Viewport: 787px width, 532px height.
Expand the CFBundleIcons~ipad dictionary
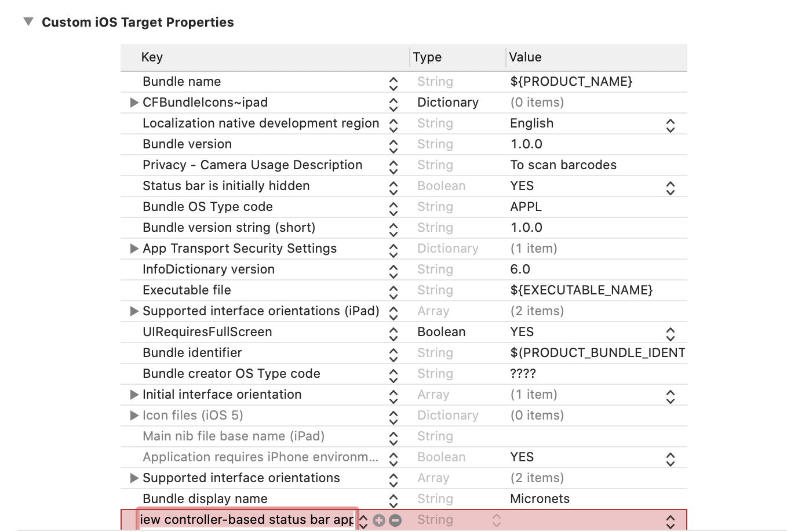pos(134,103)
